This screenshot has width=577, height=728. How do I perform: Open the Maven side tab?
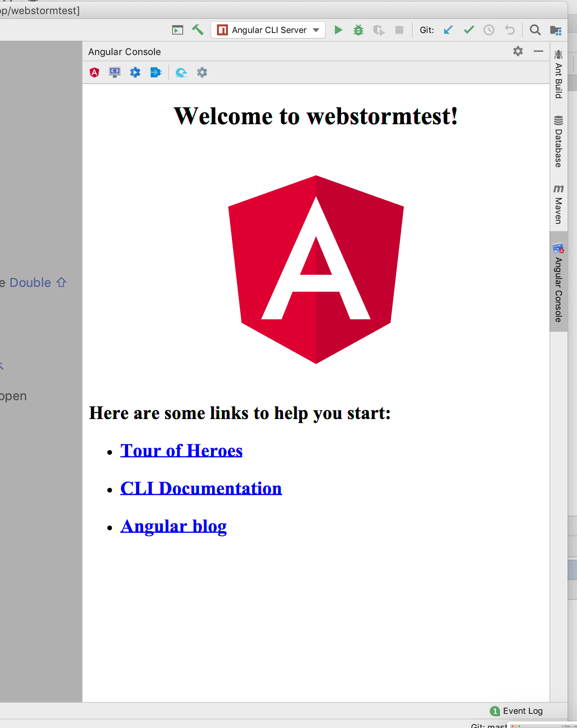[559, 204]
